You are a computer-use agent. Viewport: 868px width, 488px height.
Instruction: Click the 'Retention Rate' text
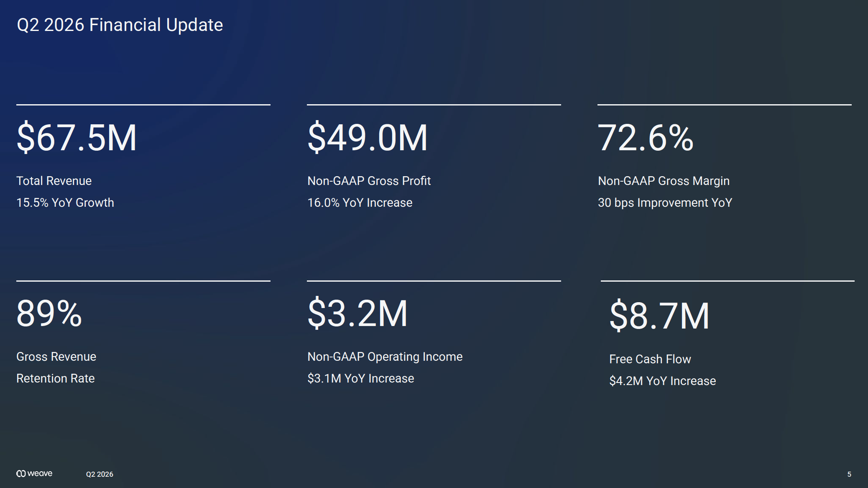pyautogui.click(x=56, y=378)
